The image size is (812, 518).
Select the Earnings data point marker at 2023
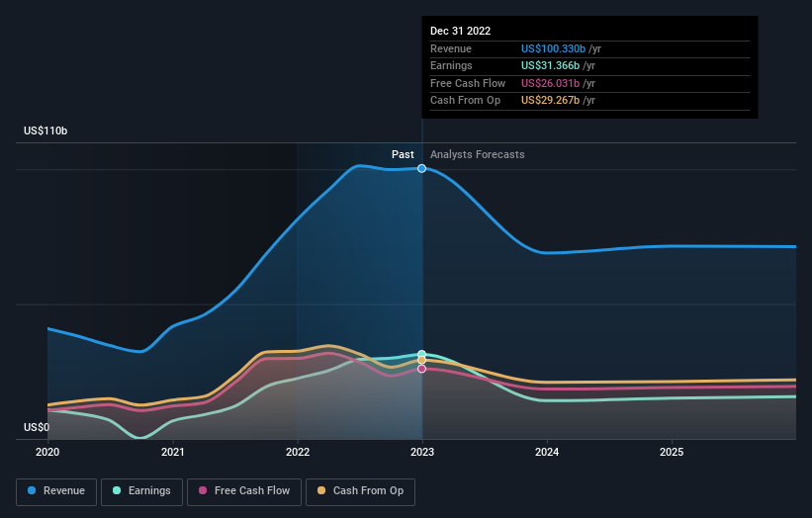point(422,355)
